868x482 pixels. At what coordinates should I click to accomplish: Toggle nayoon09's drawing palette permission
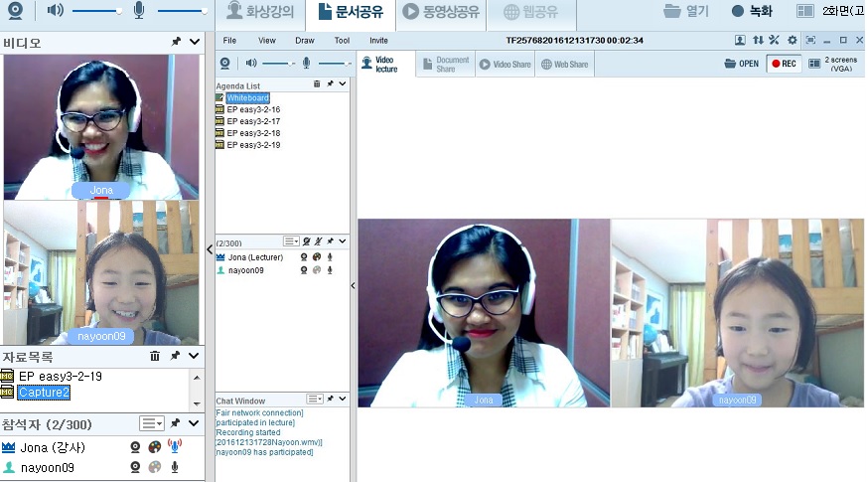pos(155,467)
